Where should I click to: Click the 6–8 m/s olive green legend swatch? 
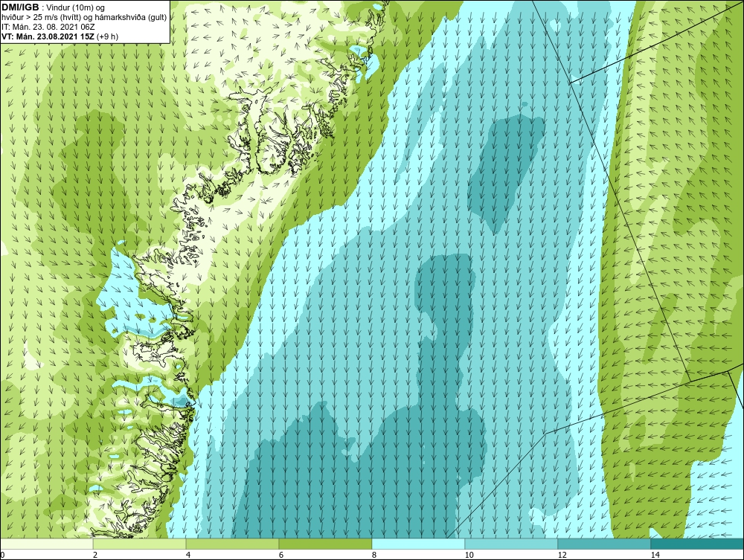click(326, 544)
